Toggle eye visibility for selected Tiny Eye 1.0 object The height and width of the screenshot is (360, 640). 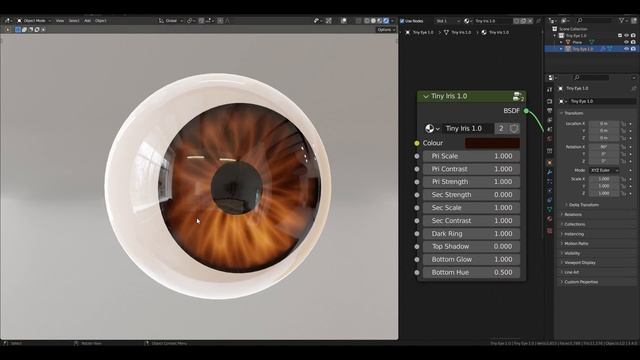click(627, 49)
